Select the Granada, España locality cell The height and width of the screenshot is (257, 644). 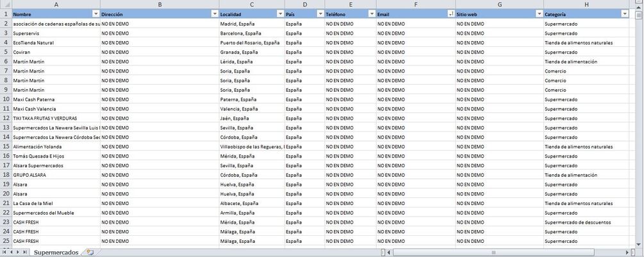click(x=252, y=52)
